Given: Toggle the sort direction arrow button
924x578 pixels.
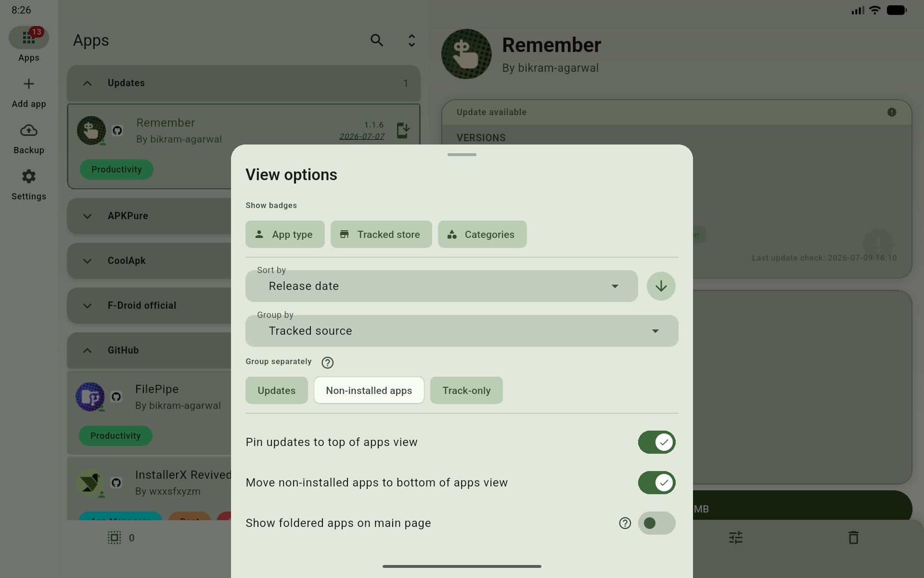Looking at the screenshot, I should (661, 286).
